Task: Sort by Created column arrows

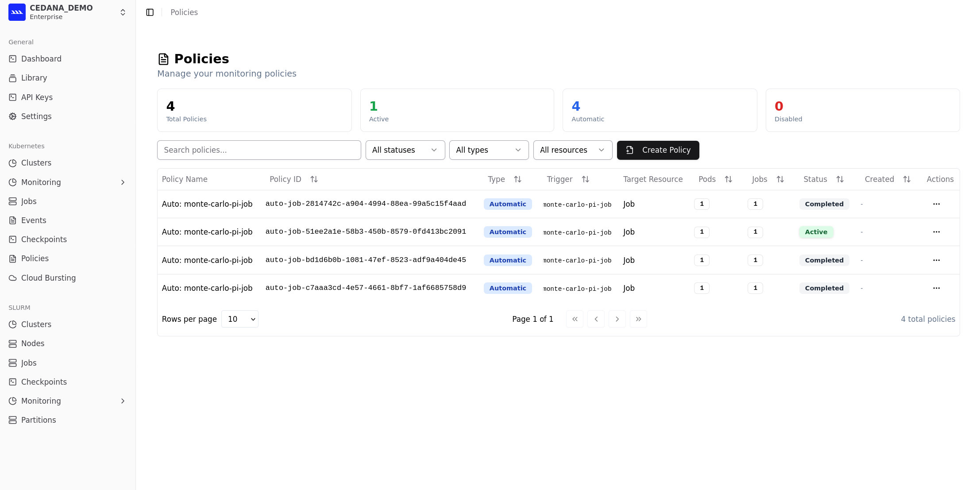Action: click(907, 179)
